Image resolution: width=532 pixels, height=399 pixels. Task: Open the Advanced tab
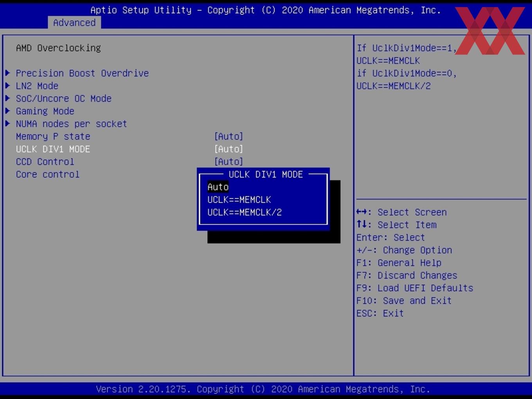point(74,23)
